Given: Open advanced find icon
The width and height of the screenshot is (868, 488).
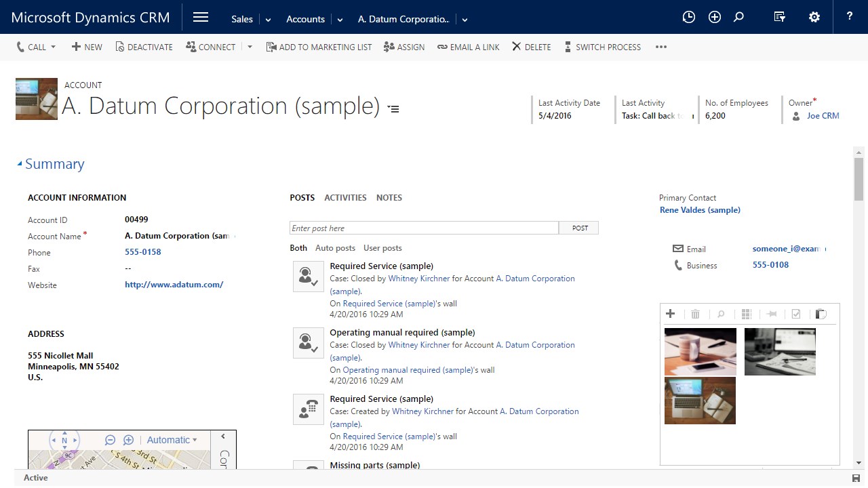Looking at the screenshot, I should coord(780,18).
